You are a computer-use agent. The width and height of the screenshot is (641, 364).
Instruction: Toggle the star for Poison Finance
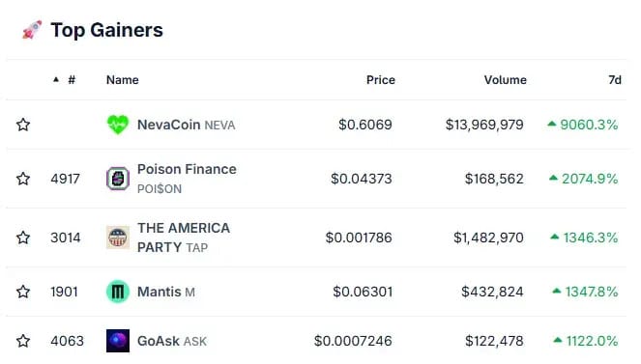click(x=23, y=179)
